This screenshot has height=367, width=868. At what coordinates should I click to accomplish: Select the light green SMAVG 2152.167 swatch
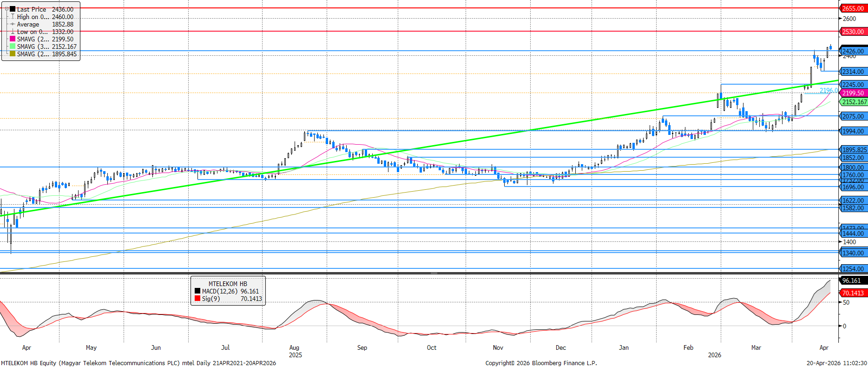13,47
